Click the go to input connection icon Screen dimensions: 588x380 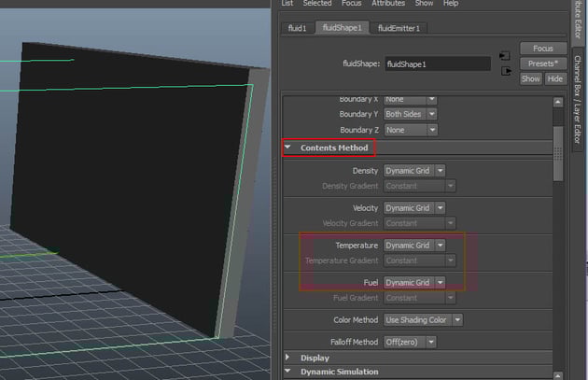(x=505, y=56)
